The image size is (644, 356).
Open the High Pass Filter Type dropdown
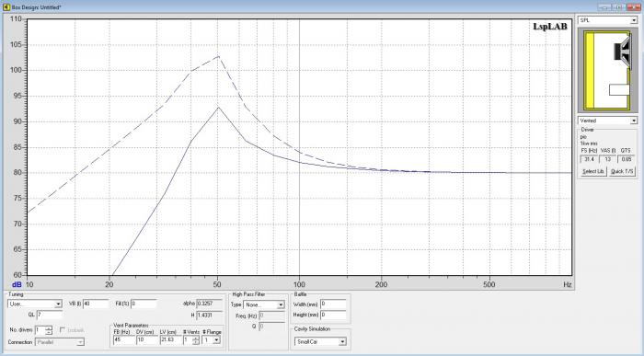click(x=264, y=304)
